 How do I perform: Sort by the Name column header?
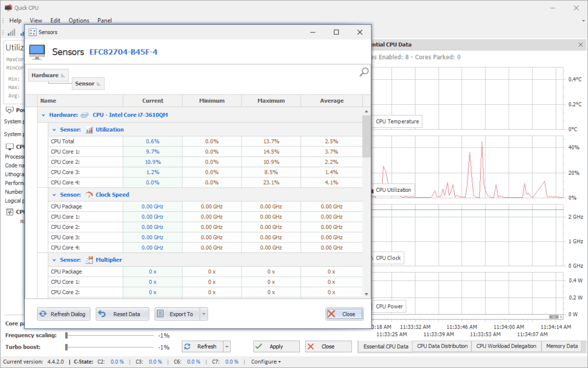coord(80,101)
